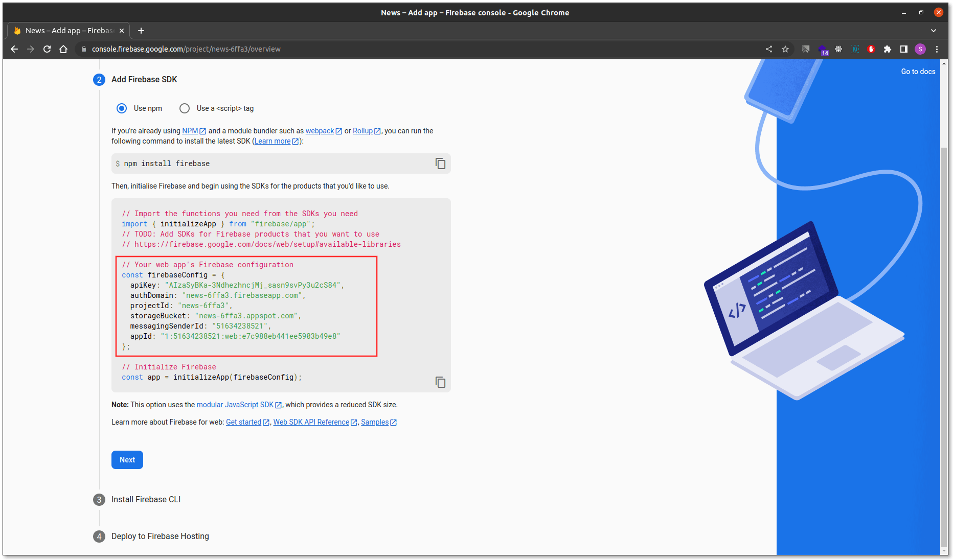Go to the browser home page
953x560 pixels.
[63, 49]
